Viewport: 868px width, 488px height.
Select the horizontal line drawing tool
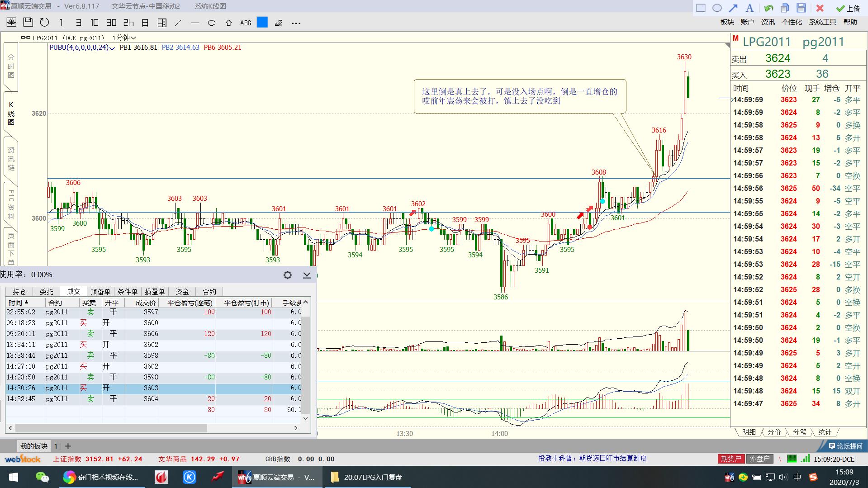click(195, 23)
